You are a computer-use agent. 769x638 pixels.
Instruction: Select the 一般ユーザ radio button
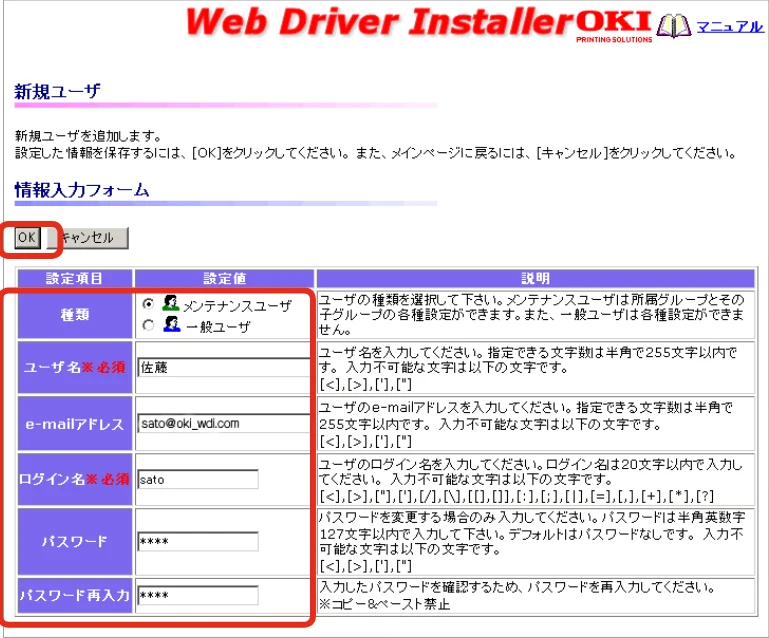(149, 325)
